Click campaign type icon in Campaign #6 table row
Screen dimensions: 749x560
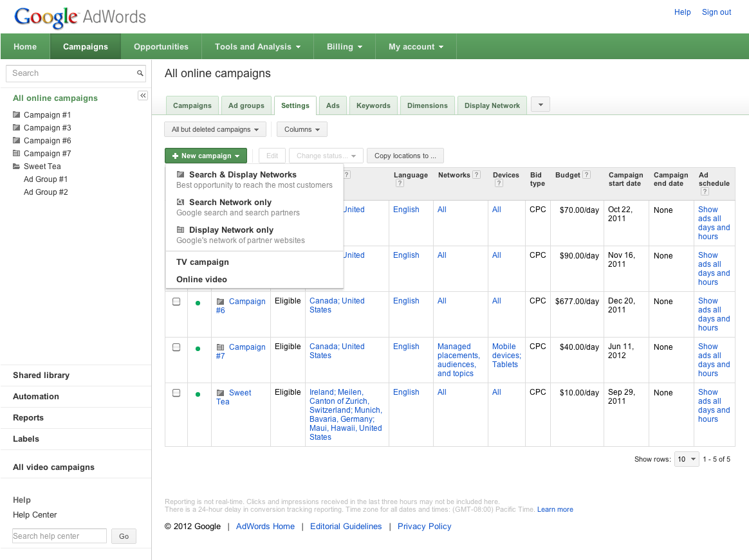220,302
